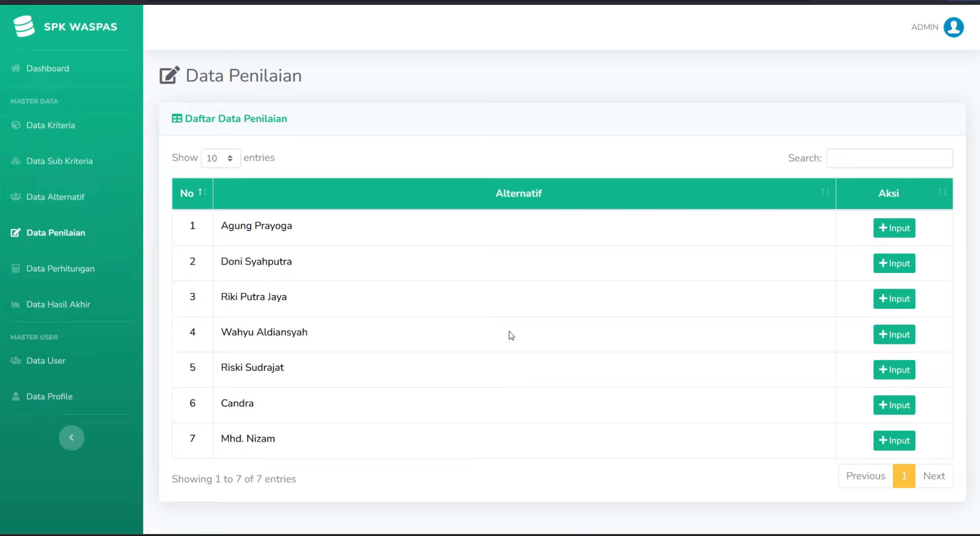The image size is (980, 536).
Task: Open Data Profile menu item
Action: 49,396
